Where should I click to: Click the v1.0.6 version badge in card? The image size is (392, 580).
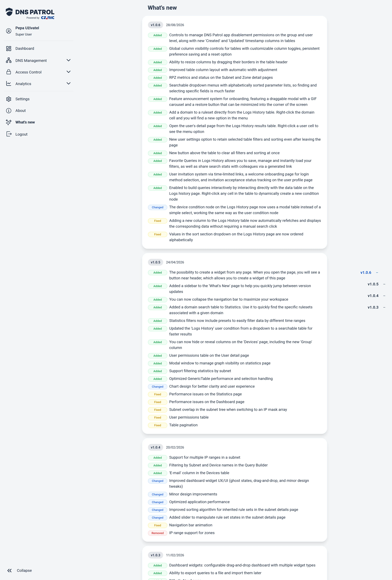(x=155, y=25)
